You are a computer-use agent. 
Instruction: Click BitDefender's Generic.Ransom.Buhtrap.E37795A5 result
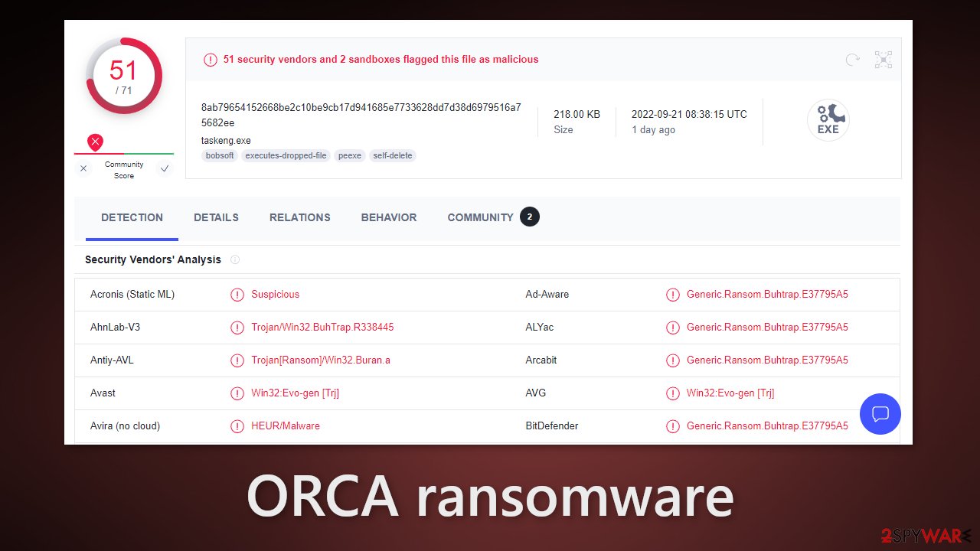767,425
